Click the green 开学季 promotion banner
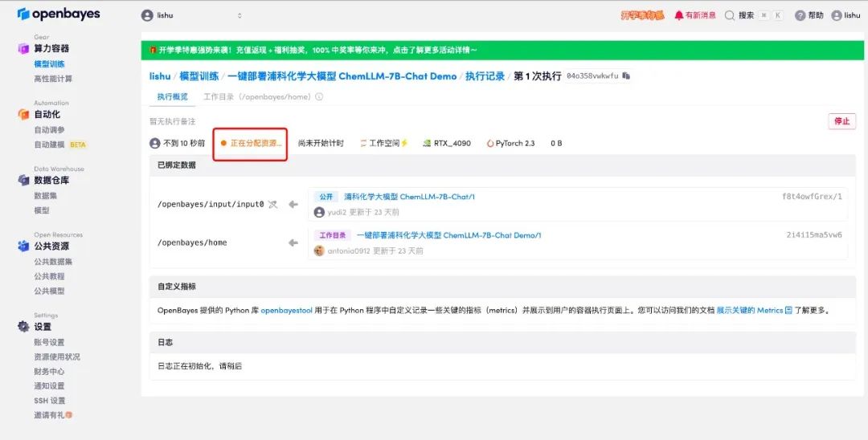 pos(498,50)
